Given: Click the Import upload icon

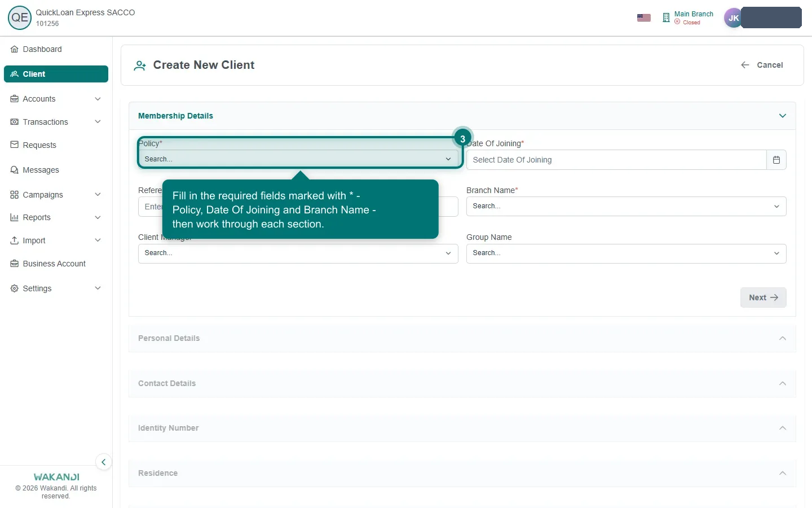Looking at the screenshot, I should click(x=15, y=240).
